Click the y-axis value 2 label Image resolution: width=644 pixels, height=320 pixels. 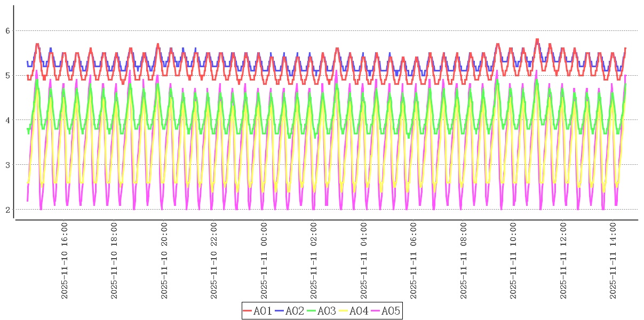pyautogui.click(x=8, y=210)
